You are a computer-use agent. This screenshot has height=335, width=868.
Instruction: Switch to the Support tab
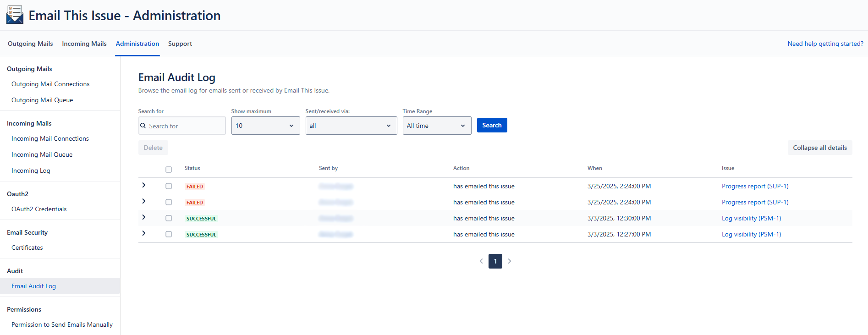pos(180,44)
